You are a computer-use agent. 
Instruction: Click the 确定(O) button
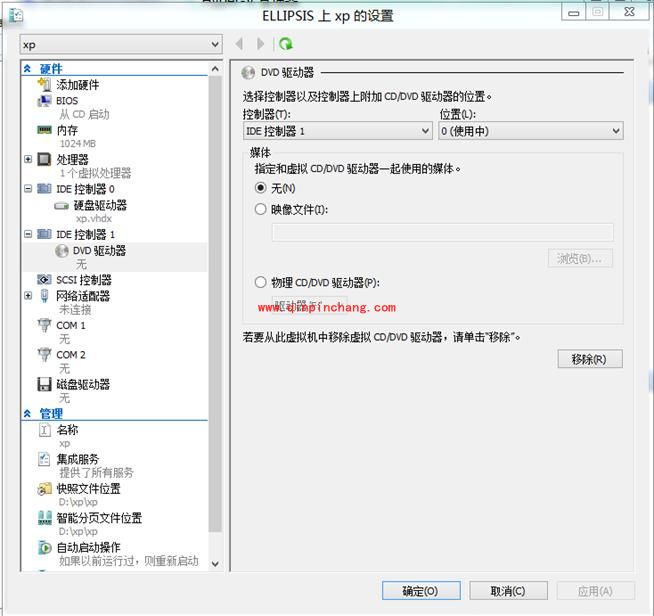click(x=421, y=591)
